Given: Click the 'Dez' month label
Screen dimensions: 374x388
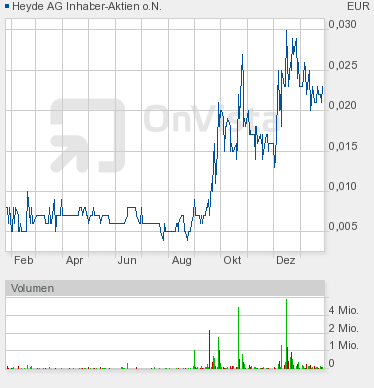Looking at the screenshot, I should 286,260.
